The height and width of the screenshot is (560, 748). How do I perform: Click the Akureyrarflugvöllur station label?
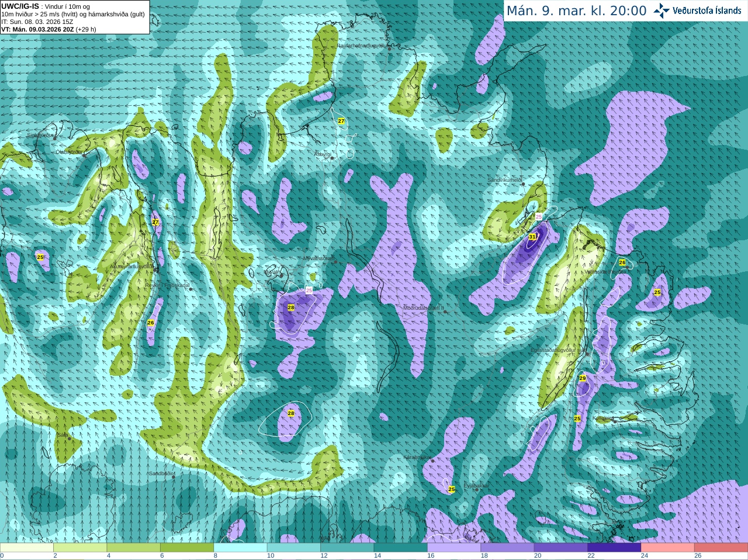coord(132,266)
